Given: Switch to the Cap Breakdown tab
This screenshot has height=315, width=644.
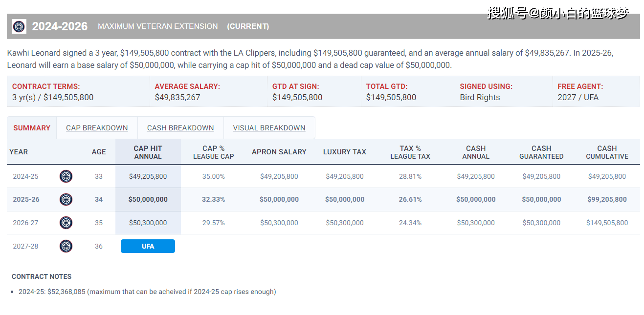Looking at the screenshot, I should [97, 128].
